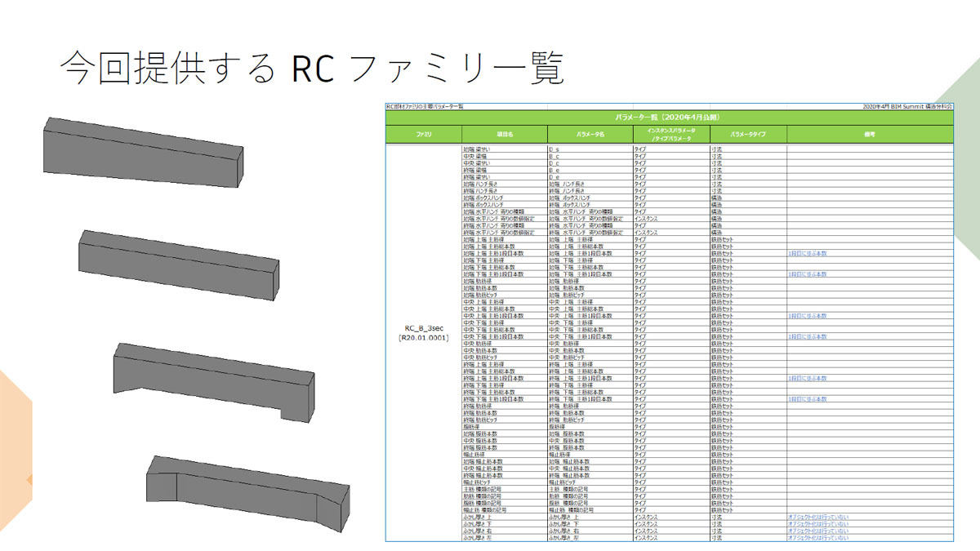The width and height of the screenshot is (980, 551).
Task: Click the 中央 梁幅 item name cell
Action: (504, 157)
